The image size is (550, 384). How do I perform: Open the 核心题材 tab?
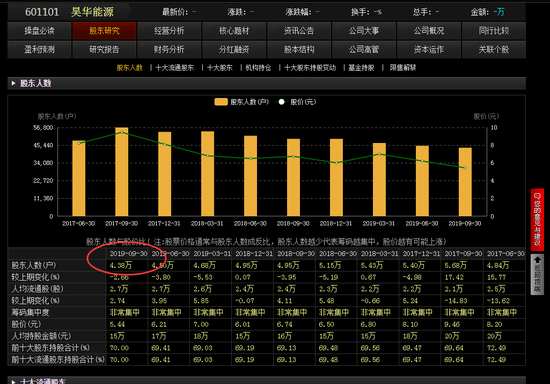click(234, 31)
